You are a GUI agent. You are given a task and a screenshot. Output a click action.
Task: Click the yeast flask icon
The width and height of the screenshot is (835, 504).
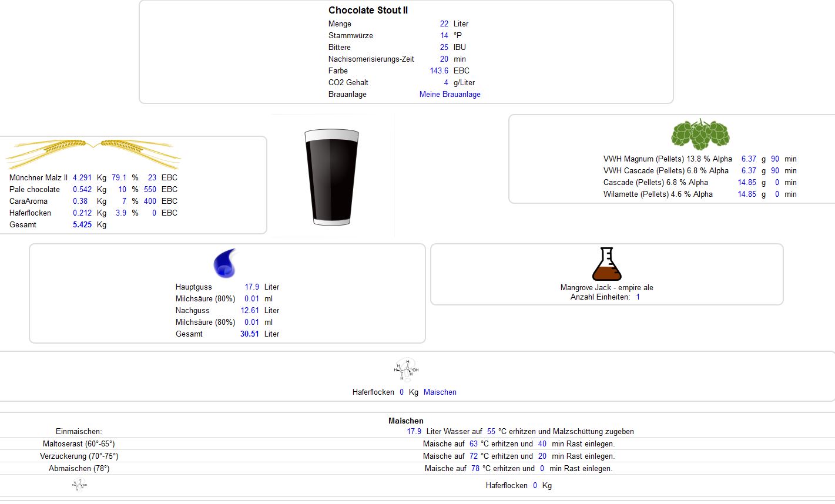[606, 264]
